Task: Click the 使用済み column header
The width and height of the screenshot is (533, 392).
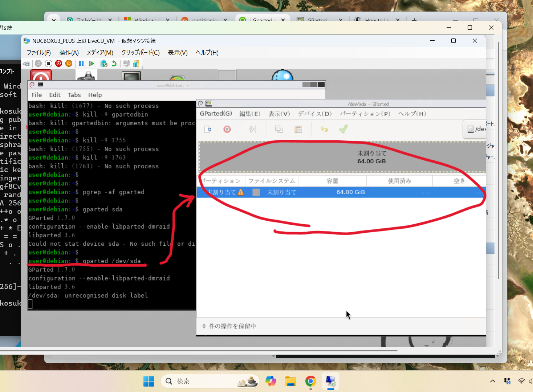Action: 399,181
